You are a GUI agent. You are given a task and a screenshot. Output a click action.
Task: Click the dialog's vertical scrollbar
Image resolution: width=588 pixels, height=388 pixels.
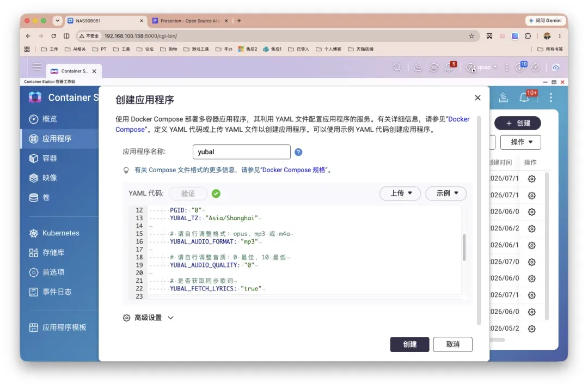(x=479, y=220)
